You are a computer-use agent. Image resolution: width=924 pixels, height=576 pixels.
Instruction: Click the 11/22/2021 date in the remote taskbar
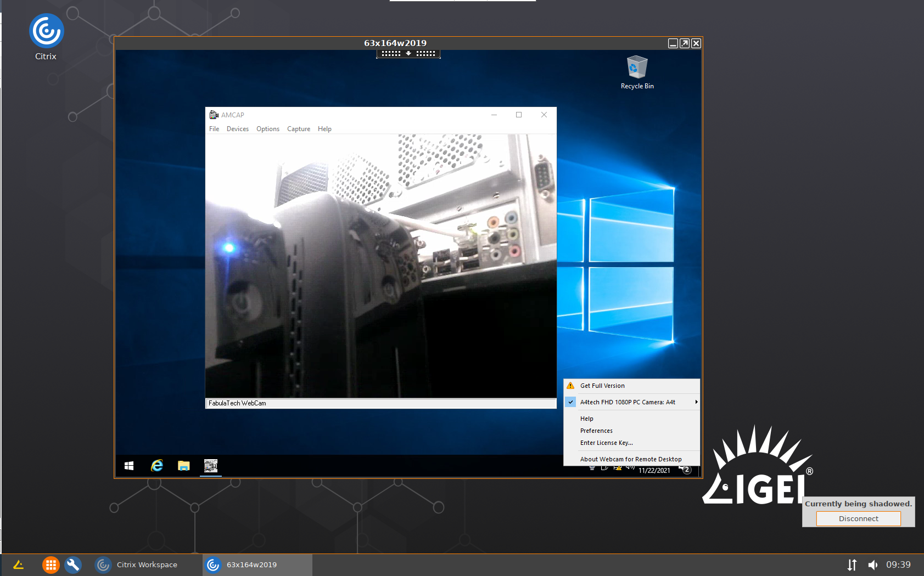654,470
